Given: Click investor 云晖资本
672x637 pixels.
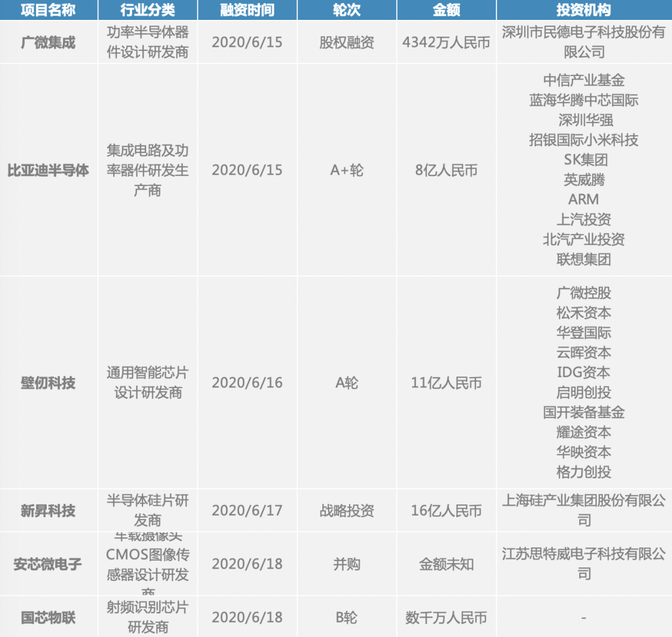Looking at the screenshot, I should tap(584, 353).
